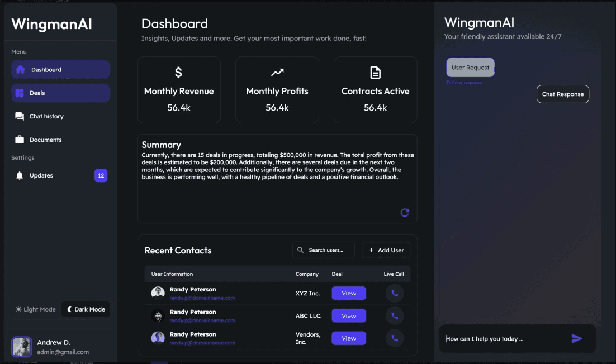The width and height of the screenshot is (616, 364).
Task: Refresh the Summary panel
Action: point(405,212)
